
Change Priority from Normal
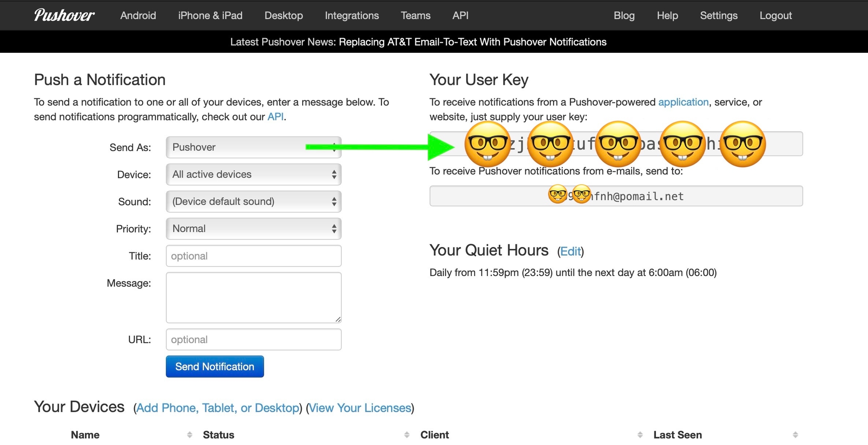pos(253,229)
